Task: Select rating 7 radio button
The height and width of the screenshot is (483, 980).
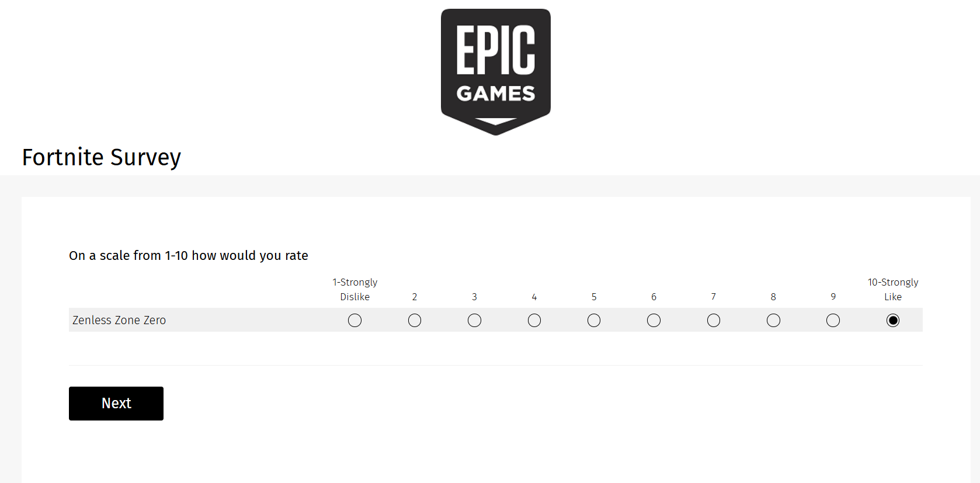Action: (x=713, y=320)
